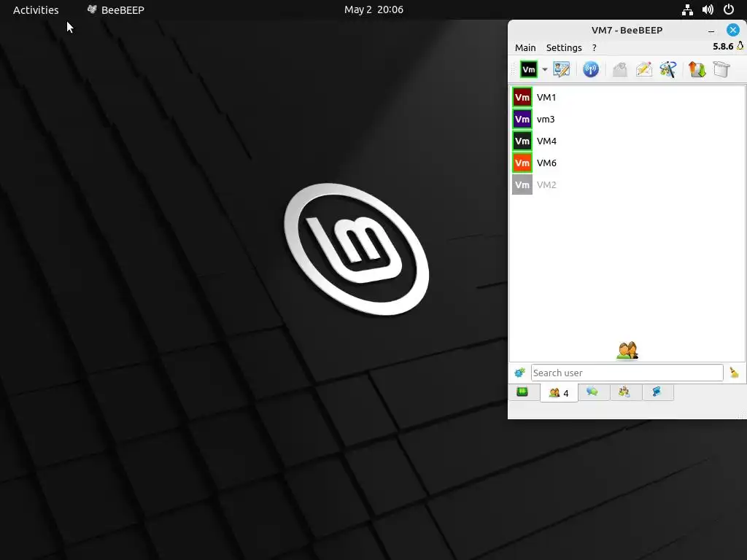This screenshot has height=560, width=747.
Task: Select user VM1 in the list
Action: (627, 97)
